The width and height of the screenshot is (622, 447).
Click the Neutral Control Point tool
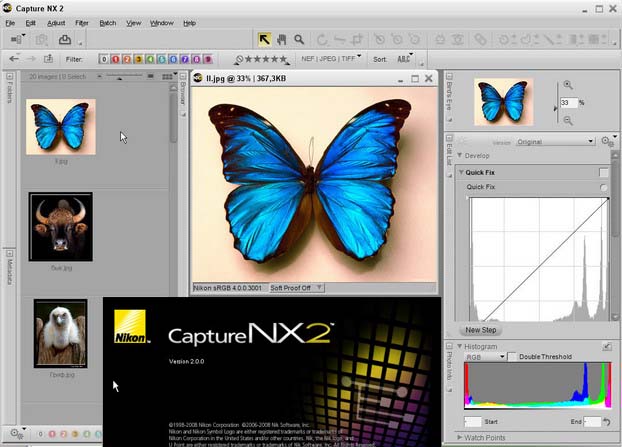pyautogui.click(x=397, y=39)
